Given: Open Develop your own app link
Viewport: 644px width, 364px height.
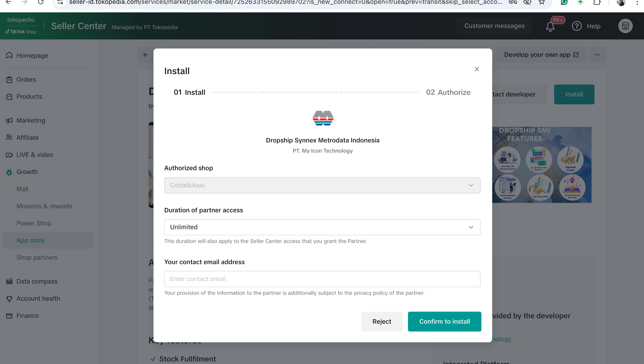Looking at the screenshot, I should [x=541, y=55].
